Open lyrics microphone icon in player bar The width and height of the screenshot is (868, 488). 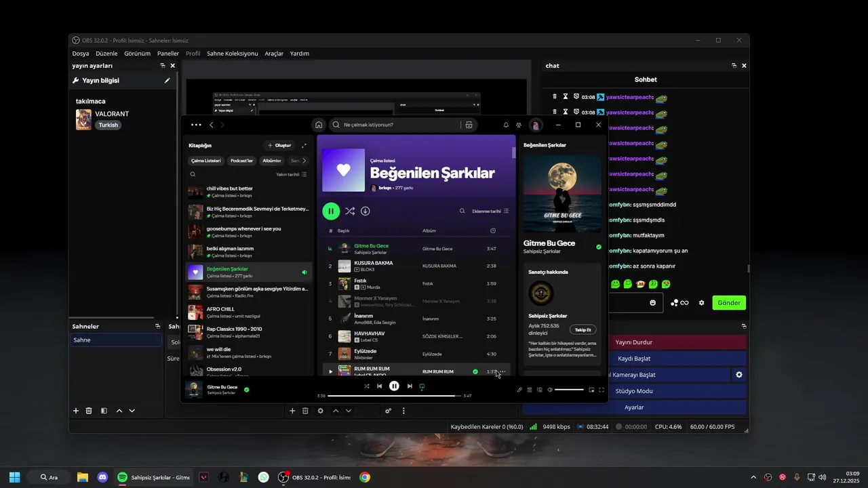click(x=519, y=390)
